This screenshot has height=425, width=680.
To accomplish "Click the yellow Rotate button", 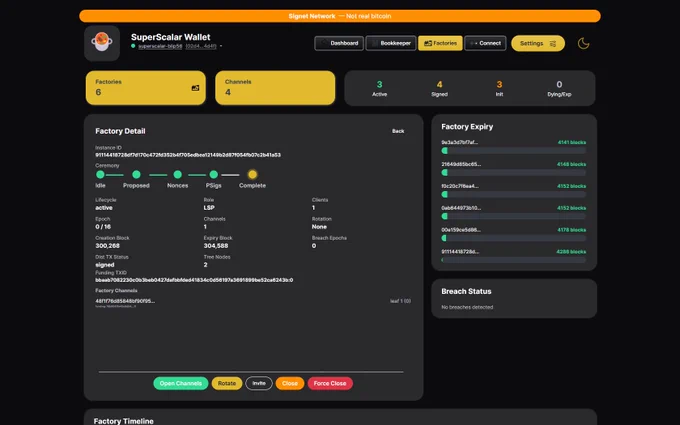I will click(227, 383).
